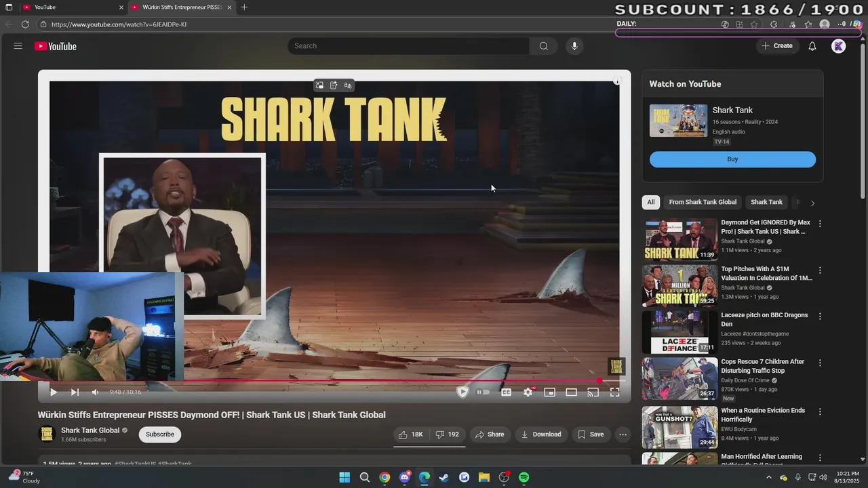Enter full screen mode
The height and width of the screenshot is (488, 868).
coord(614,392)
